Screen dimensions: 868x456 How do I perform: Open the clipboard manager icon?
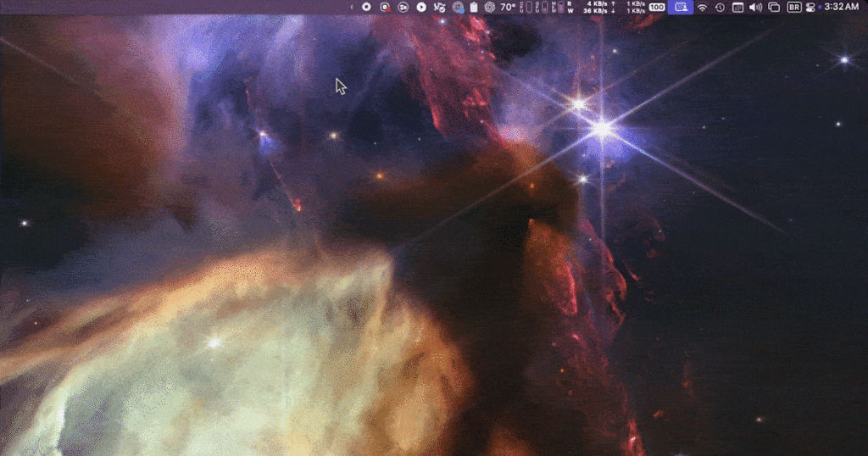tap(474, 7)
